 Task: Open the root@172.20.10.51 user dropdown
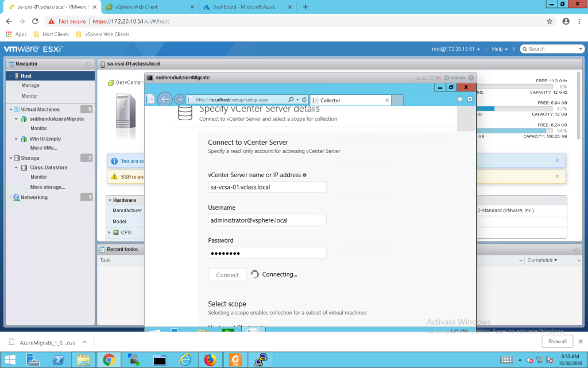456,49
